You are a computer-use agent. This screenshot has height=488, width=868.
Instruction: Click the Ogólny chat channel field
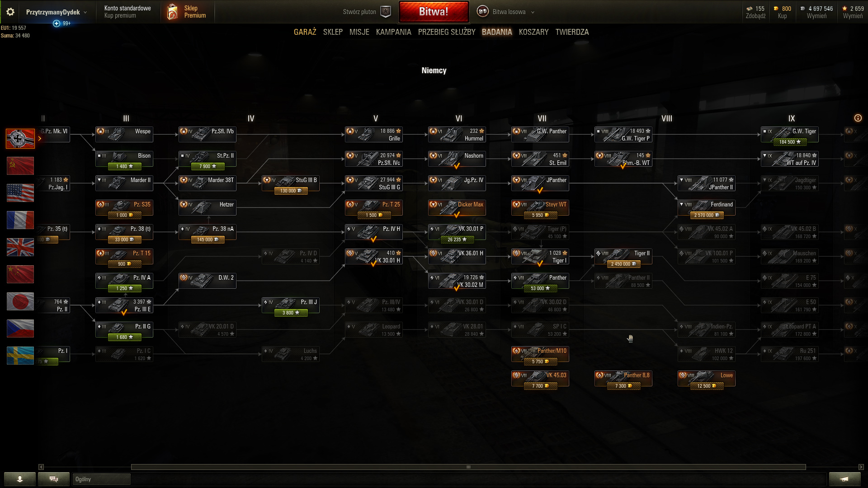pyautogui.click(x=101, y=479)
